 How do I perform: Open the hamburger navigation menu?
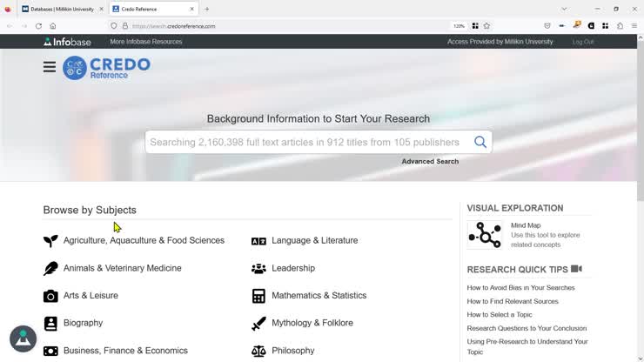(x=50, y=67)
